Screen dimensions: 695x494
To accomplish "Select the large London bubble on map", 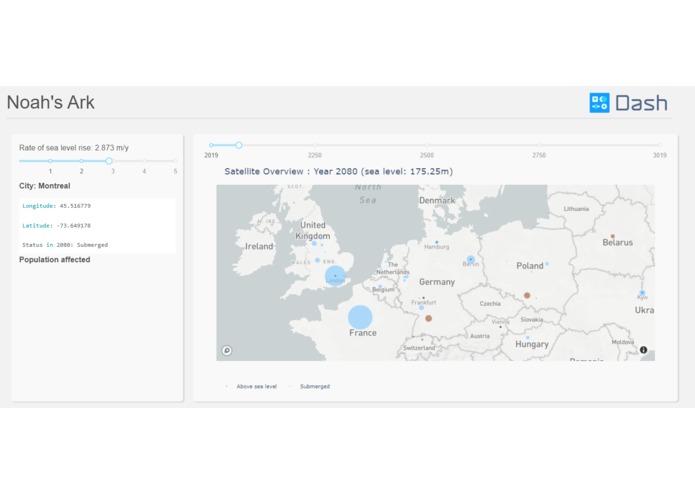I will 335,276.
